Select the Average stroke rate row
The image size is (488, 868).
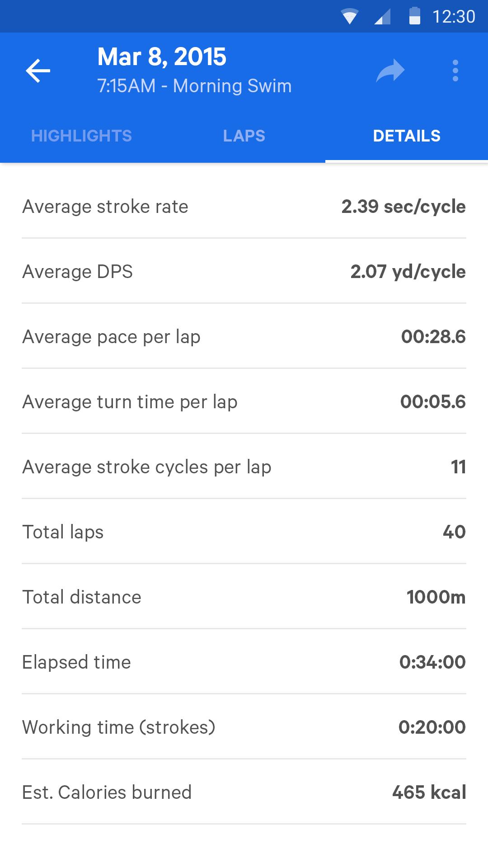pyautogui.click(x=244, y=207)
